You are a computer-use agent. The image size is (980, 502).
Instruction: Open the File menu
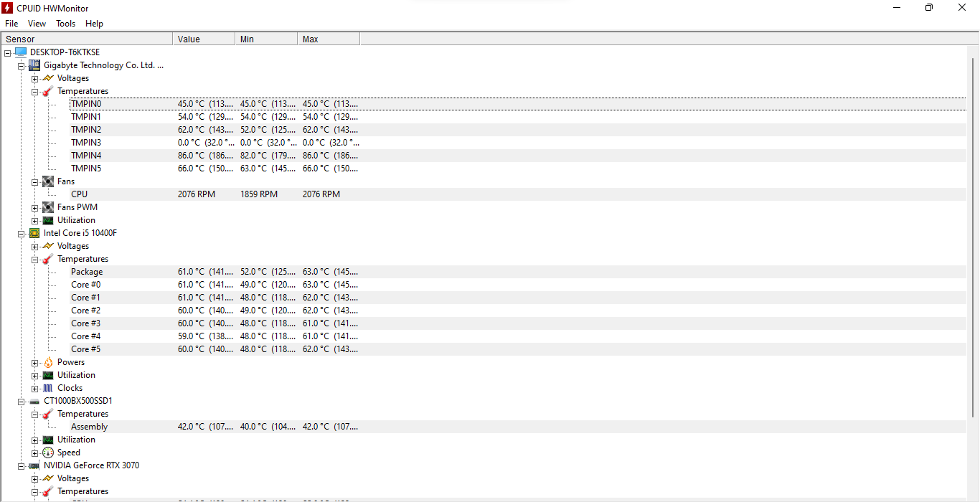[11, 24]
